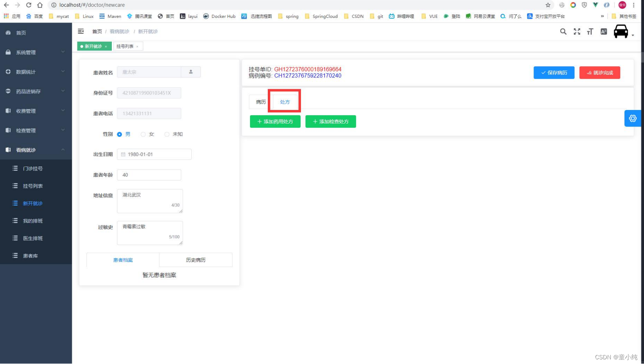Click the 过敏史 textarea
The height and width of the screenshot is (364, 644).
coord(150,233)
